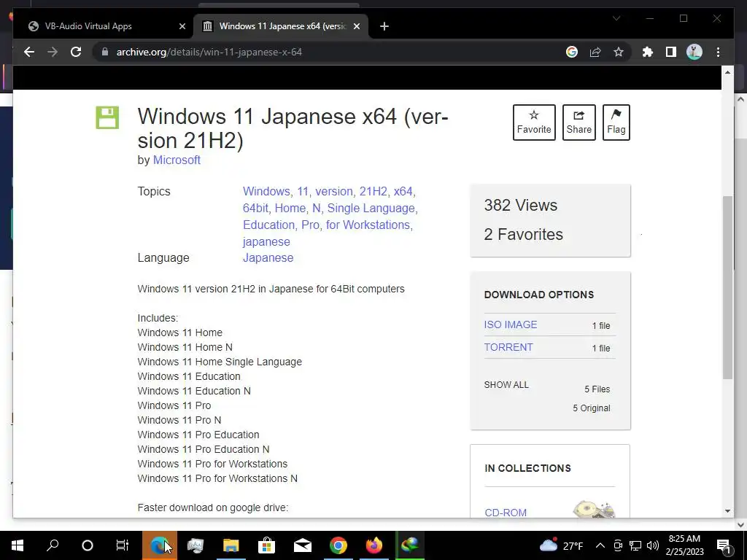The height and width of the screenshot is (560, 747).
Task: Share this page via address bar icon
Action: point(595,52)
